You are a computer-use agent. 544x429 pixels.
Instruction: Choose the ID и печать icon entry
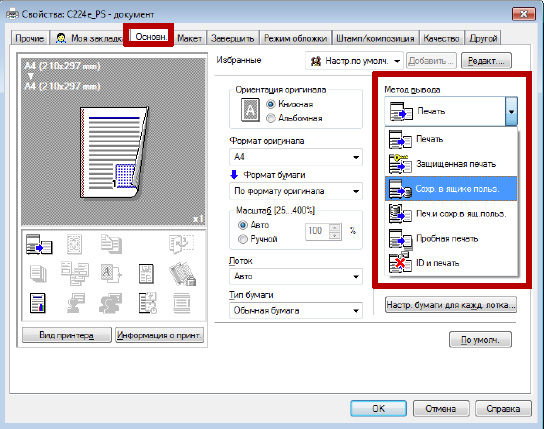click(x=400, y=263)
